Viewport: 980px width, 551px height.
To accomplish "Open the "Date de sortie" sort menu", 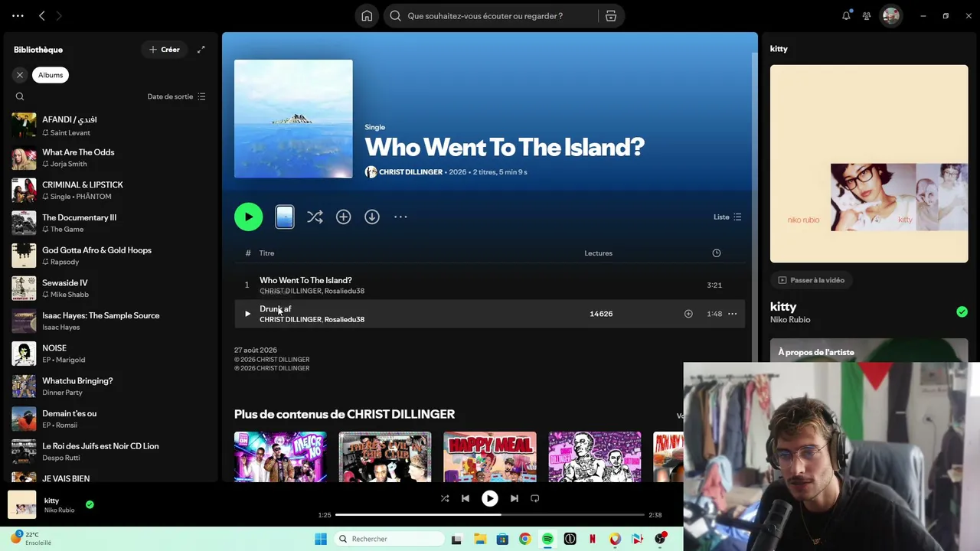I will pos(176,96).
